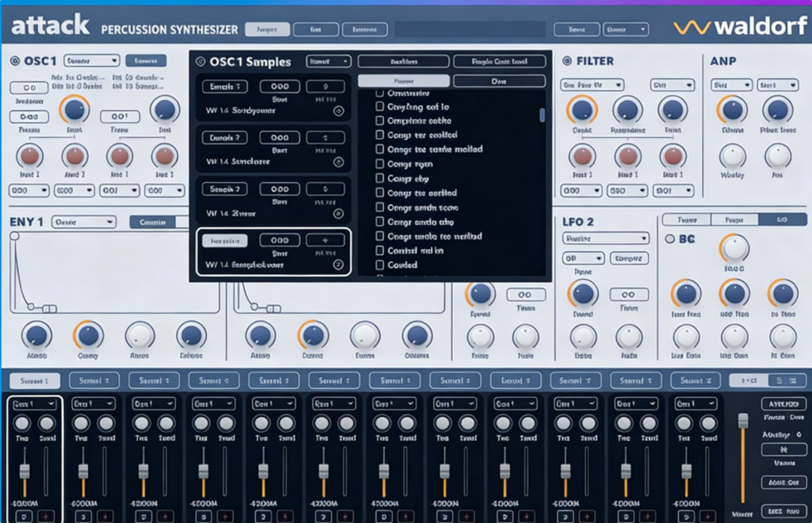Screen dimensions: 812x523
Task: Select the highlighted first sound tab above the mixer
Action: click(x=35, y=380)
